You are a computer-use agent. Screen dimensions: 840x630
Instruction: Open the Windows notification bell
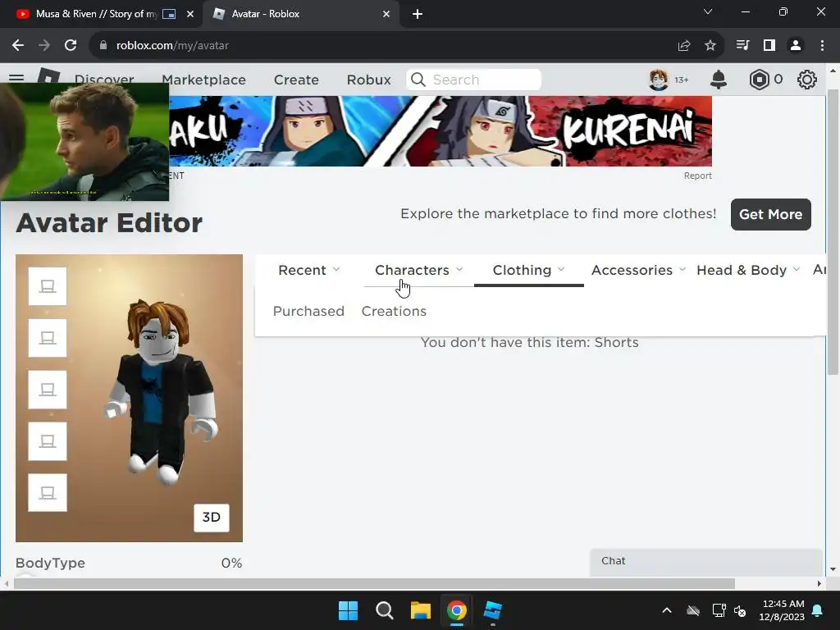pyautogui.click(x=818, y=610)
